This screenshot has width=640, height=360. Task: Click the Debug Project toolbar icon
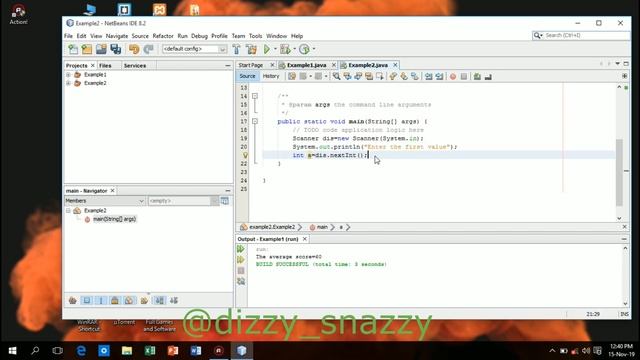pos(285,49)
